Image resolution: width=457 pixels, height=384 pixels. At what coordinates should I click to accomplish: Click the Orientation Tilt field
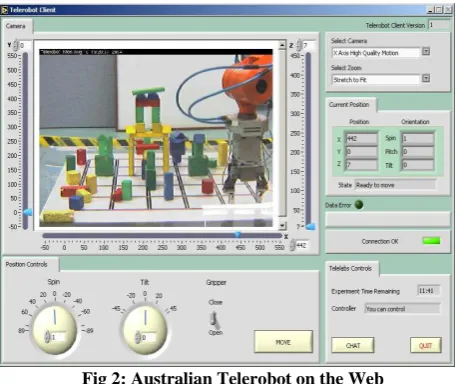pos(418,164)
